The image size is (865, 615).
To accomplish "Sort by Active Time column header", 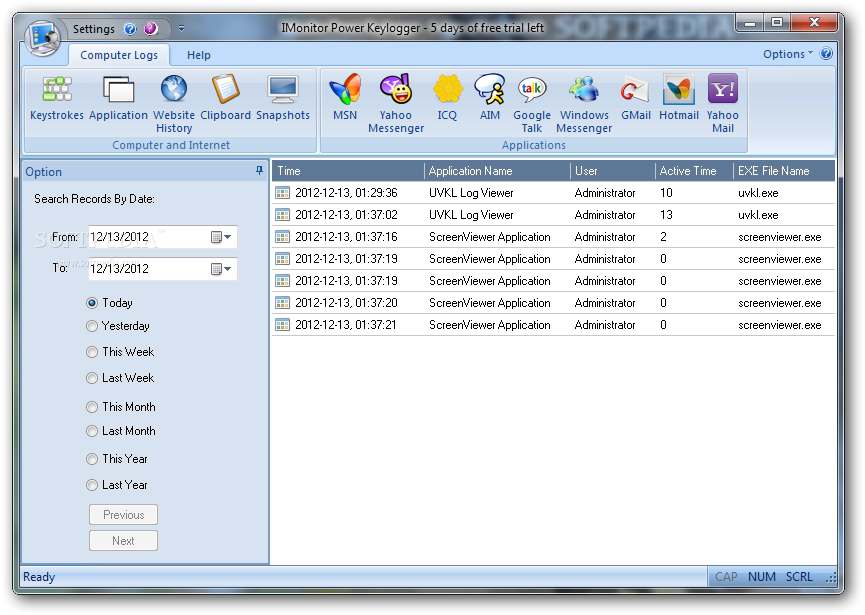I will point(694,171).
